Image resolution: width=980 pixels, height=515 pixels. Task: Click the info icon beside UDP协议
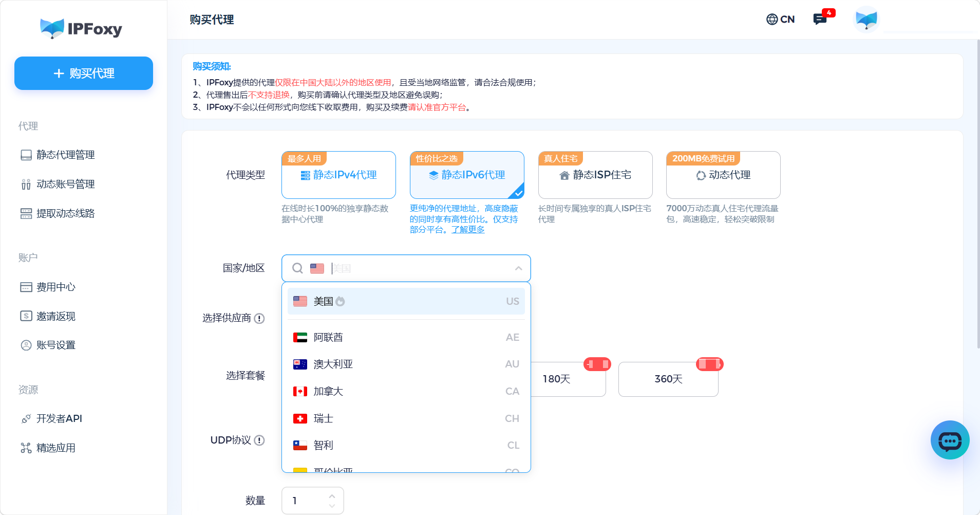coord(259,440)
